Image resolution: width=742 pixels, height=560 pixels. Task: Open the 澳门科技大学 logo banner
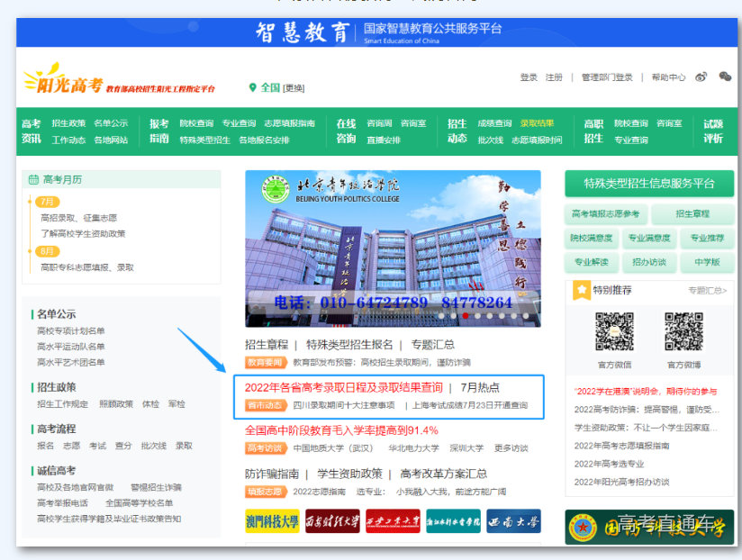pos(272,521)
